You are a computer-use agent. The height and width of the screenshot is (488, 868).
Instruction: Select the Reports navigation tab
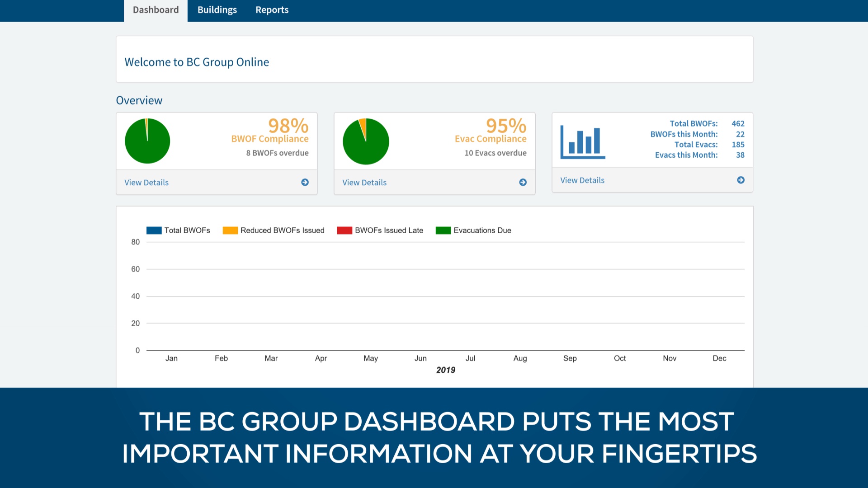click(x=272, y=9)
